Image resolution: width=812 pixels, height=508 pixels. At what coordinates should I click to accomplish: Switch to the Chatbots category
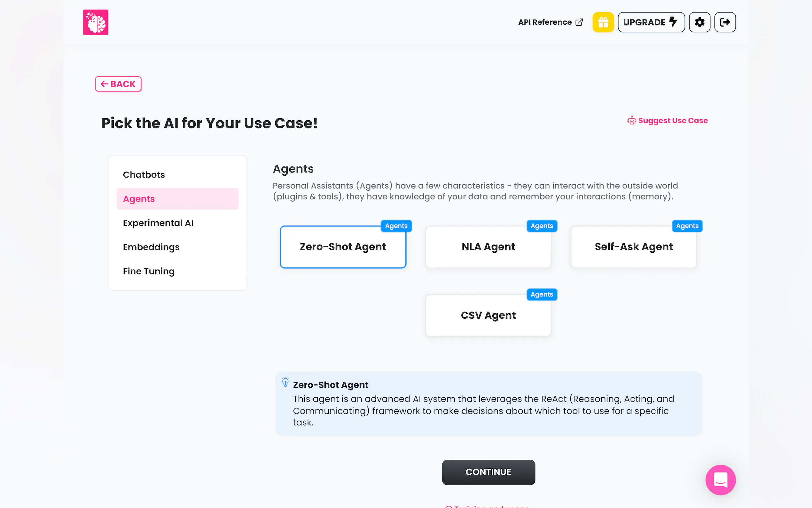tap(144, 175)
